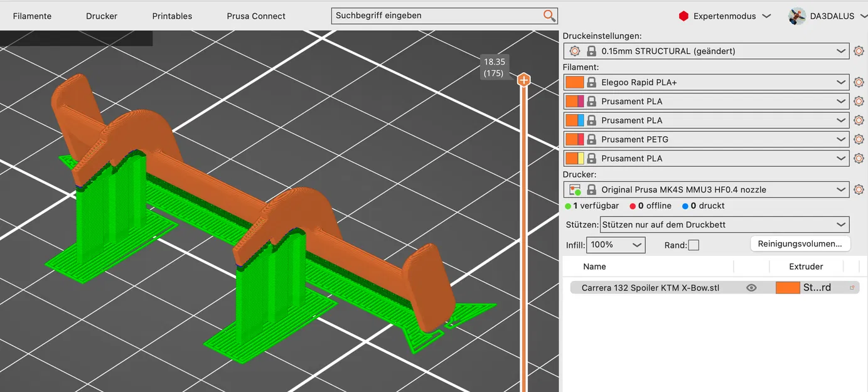Click the Reinigungsvolumen... button
868x392 pixels.
coord(800,243)
